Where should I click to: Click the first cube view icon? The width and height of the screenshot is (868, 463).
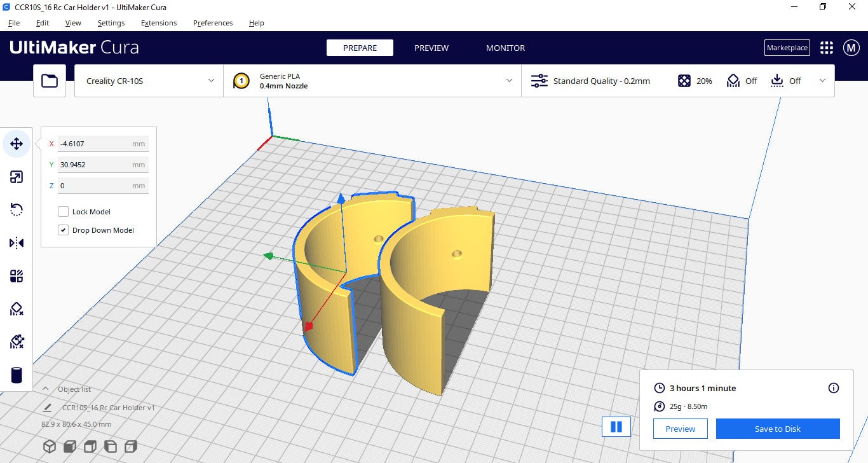(50, 446)
